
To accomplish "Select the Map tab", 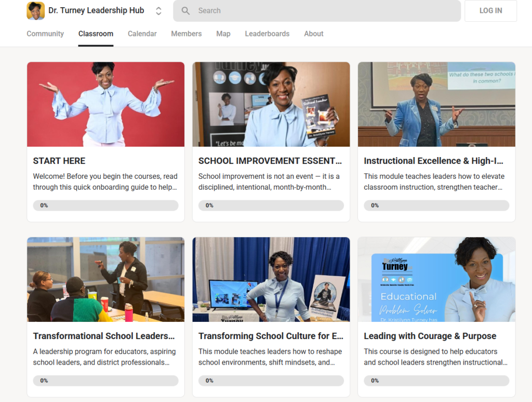I will coord(223,34).
